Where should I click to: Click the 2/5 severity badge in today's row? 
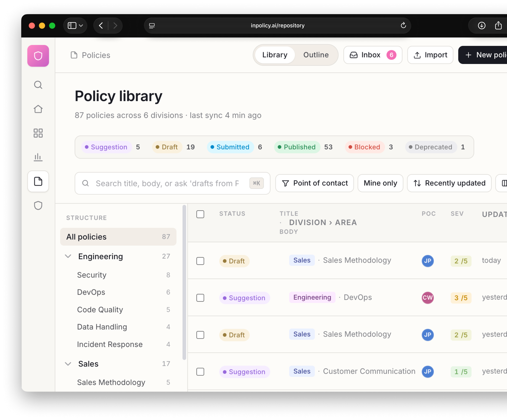[461, 261]
